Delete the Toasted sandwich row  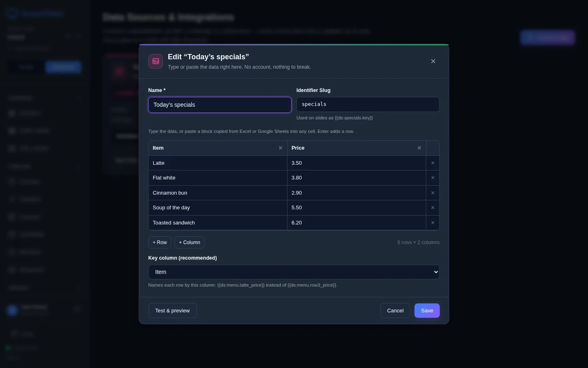point(433,223)
